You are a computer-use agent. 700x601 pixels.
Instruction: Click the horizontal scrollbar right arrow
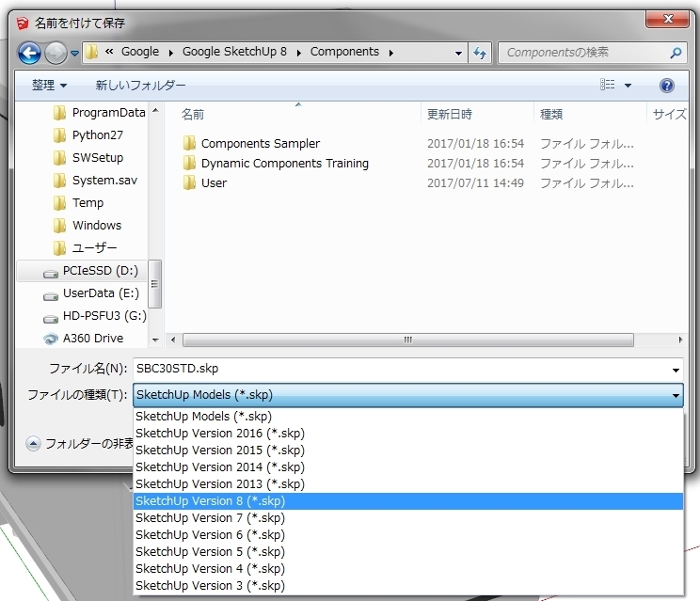click(680, 340)
